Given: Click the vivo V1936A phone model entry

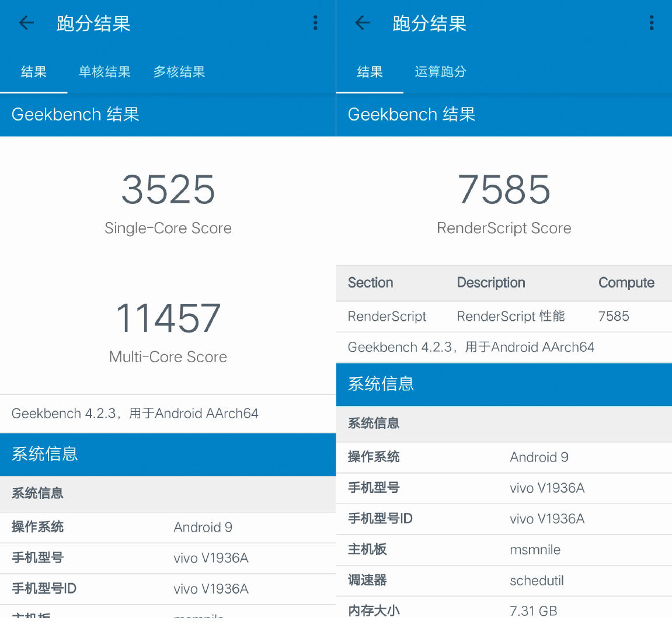Looking at the screenshot, I should click(x=211, y=558).
